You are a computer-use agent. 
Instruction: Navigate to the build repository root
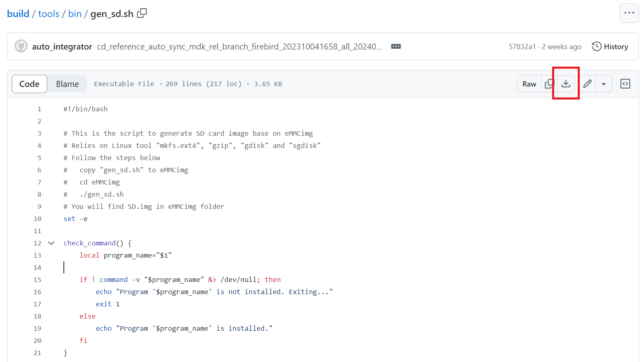click(x=18, y=14)
